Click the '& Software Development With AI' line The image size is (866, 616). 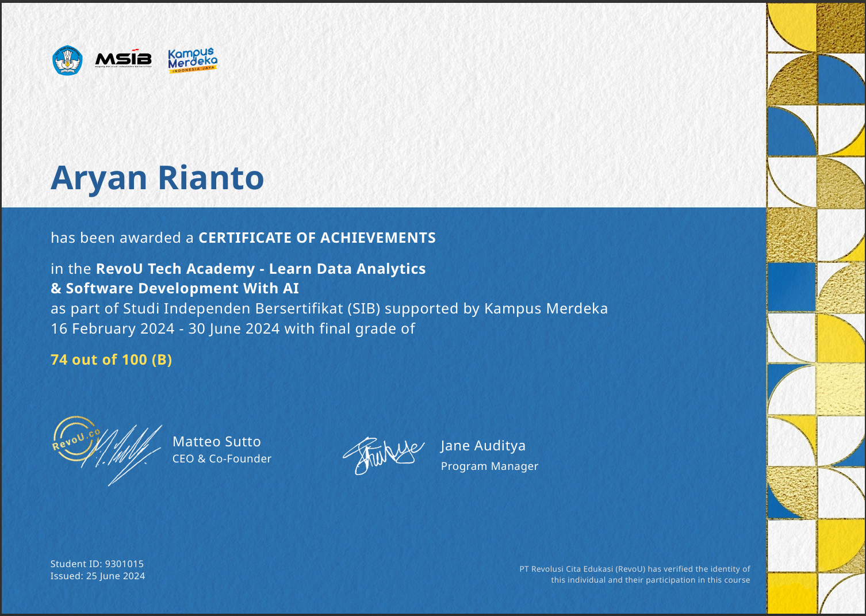pos(175,288)
